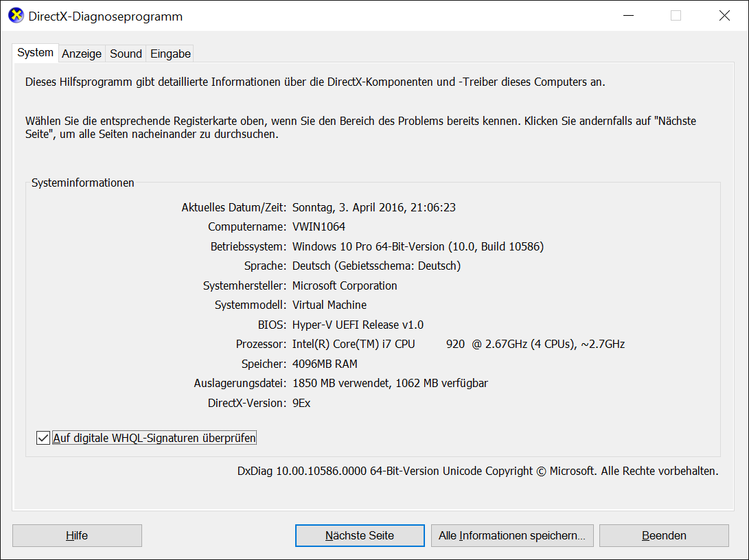This screenshot has height=560, width=749.
Task: Click DirectX version value 9Ex
Action: pos(301,403)
